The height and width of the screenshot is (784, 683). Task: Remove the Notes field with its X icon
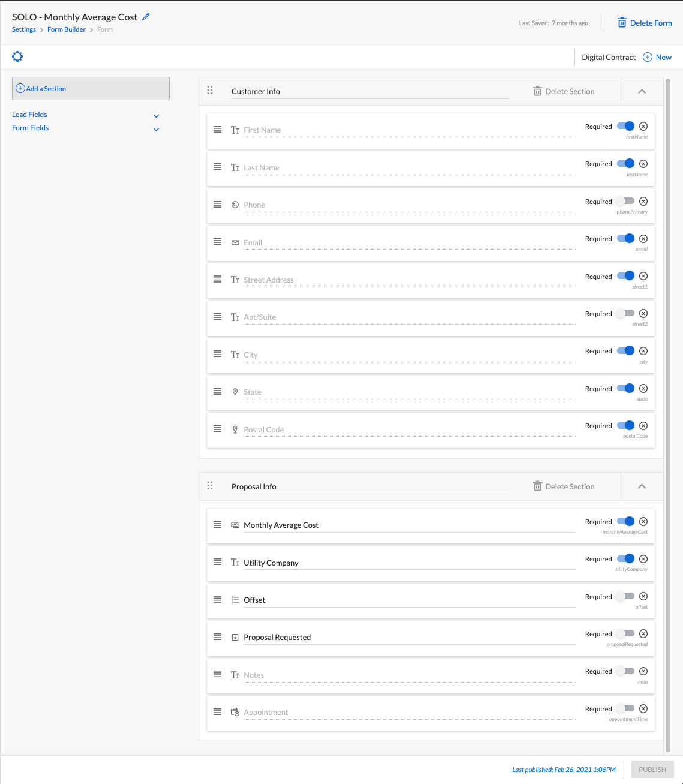(643, 671)
